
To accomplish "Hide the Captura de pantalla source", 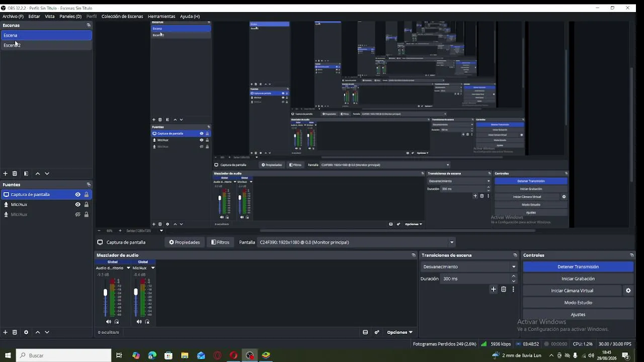I will point(77,195).
